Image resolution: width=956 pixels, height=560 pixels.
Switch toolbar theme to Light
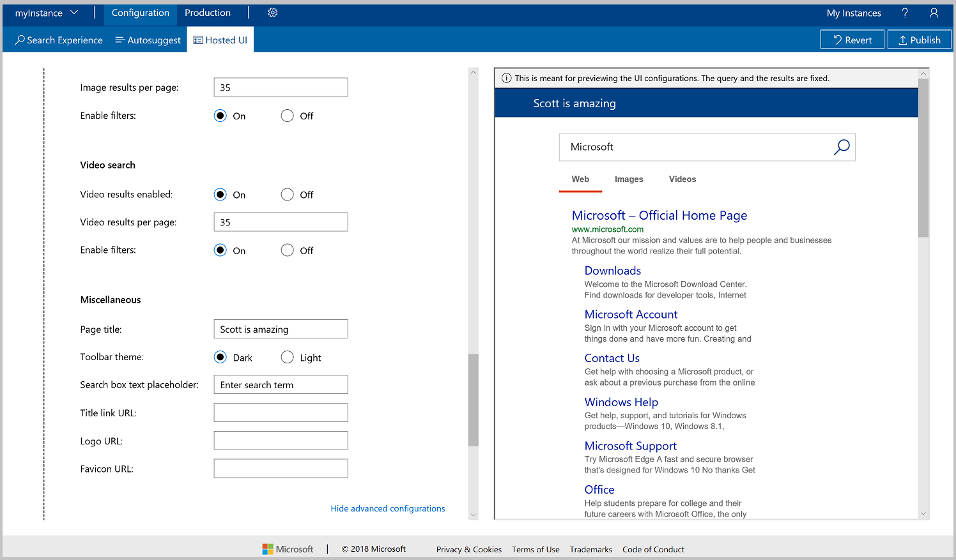pyautogui.click(x=287, y=357)
